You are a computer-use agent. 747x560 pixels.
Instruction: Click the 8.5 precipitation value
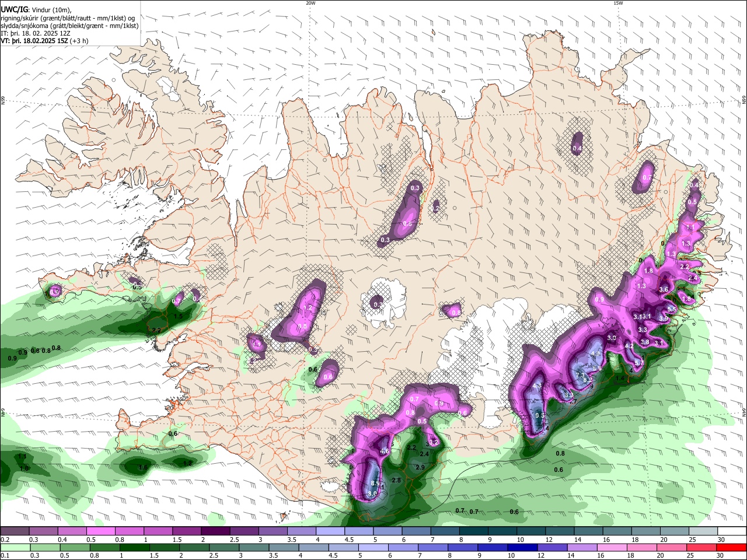375,483
